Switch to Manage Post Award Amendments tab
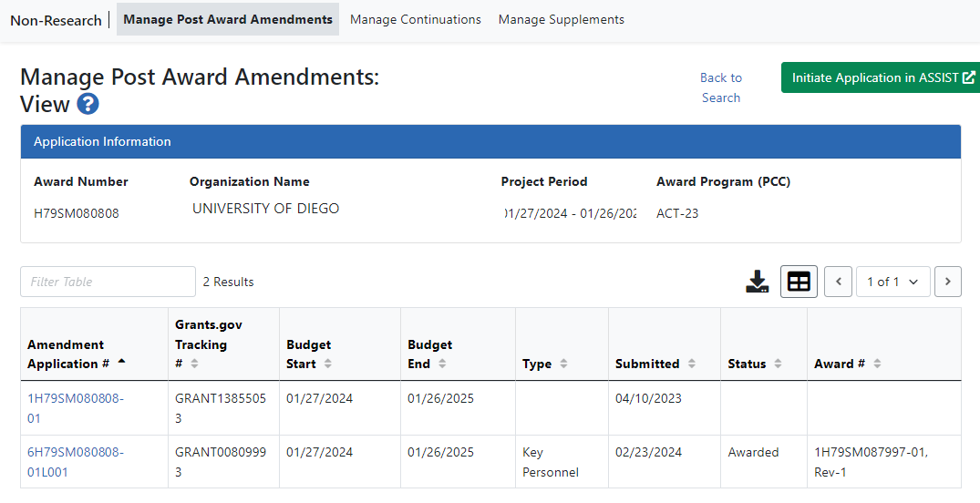980x503 pixels. [228, 19]
